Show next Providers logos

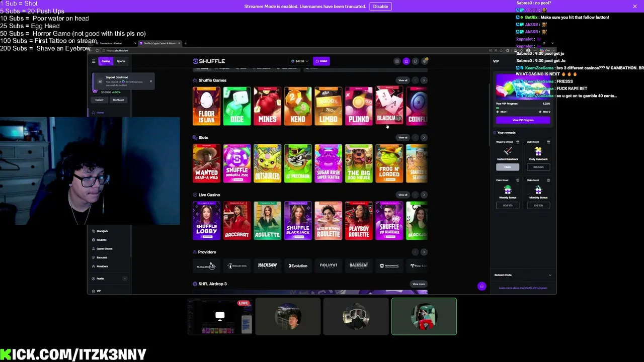tap(424, 252)
